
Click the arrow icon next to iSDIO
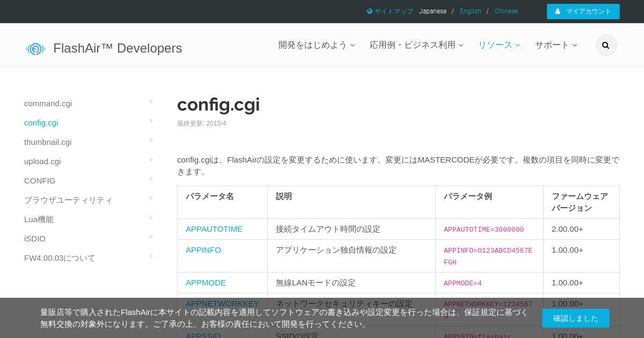[151, 237]
